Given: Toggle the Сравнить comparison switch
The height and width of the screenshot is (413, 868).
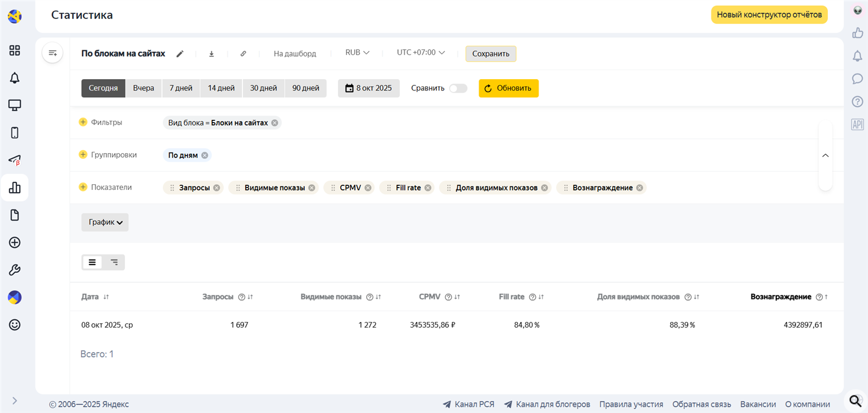Looking at the screenshot, I should [x=458, y=88].
